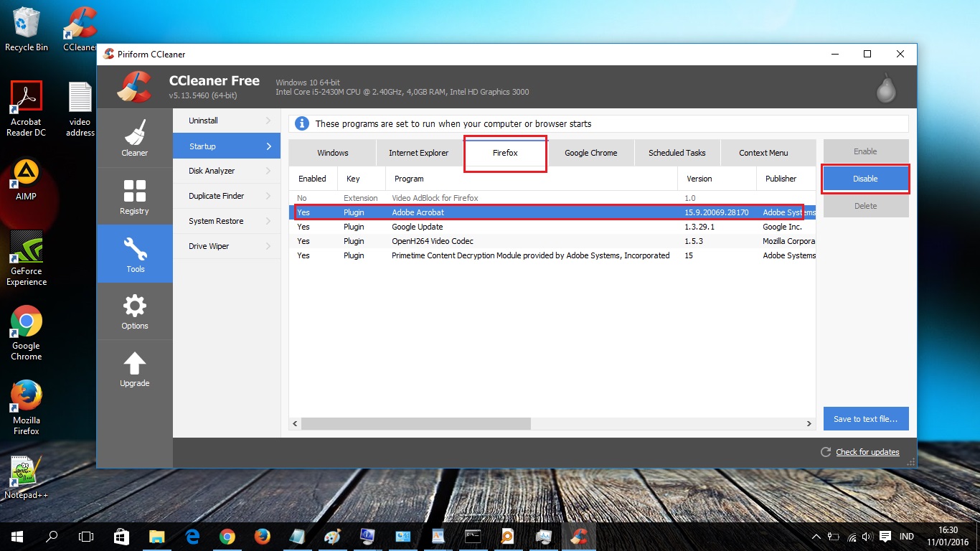Select the Primetime Content Decryption Module row
The width and height of the screenshot is (980, 551).
pyautogui.click(x=552, y=255)
